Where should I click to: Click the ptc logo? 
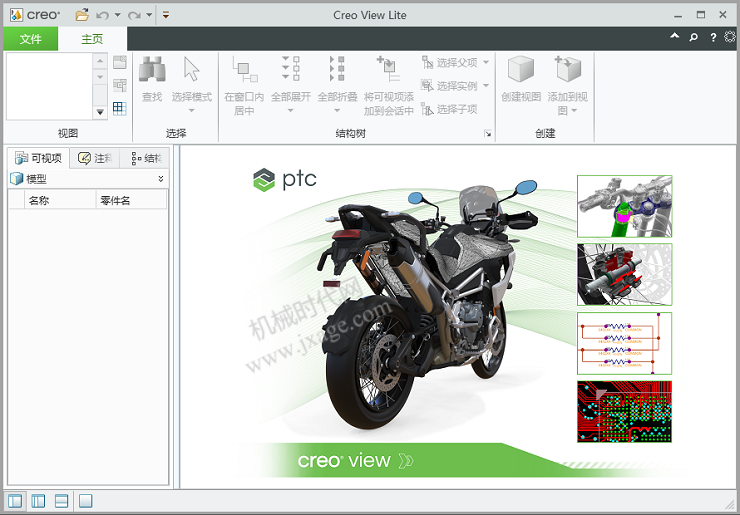285,179
